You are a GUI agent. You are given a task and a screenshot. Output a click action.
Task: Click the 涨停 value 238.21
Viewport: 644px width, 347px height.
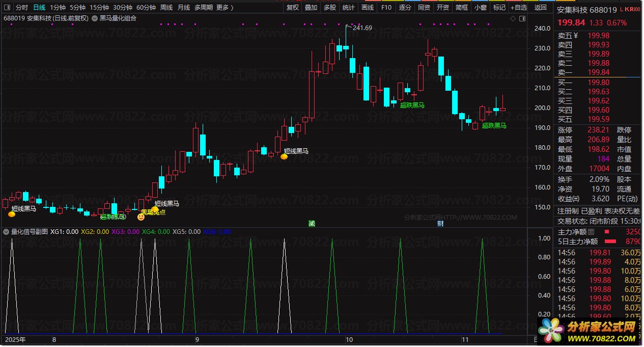[x=599, y=130]
